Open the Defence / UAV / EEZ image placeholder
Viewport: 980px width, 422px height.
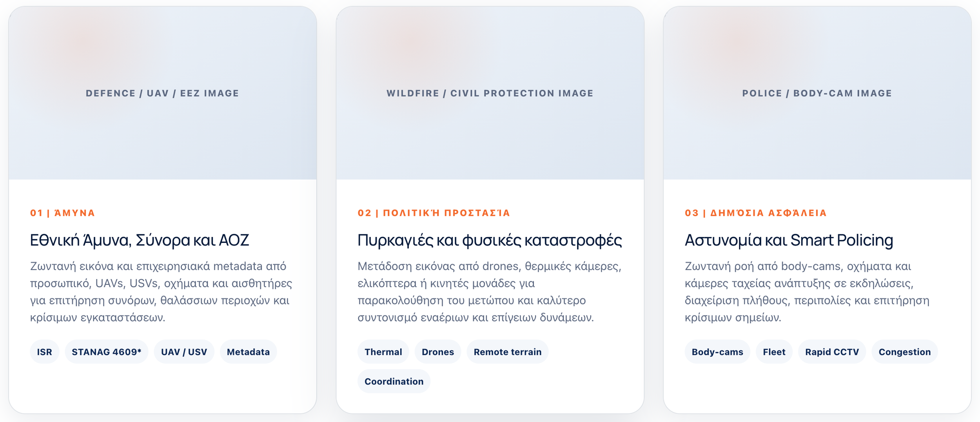tap(163, 93)
